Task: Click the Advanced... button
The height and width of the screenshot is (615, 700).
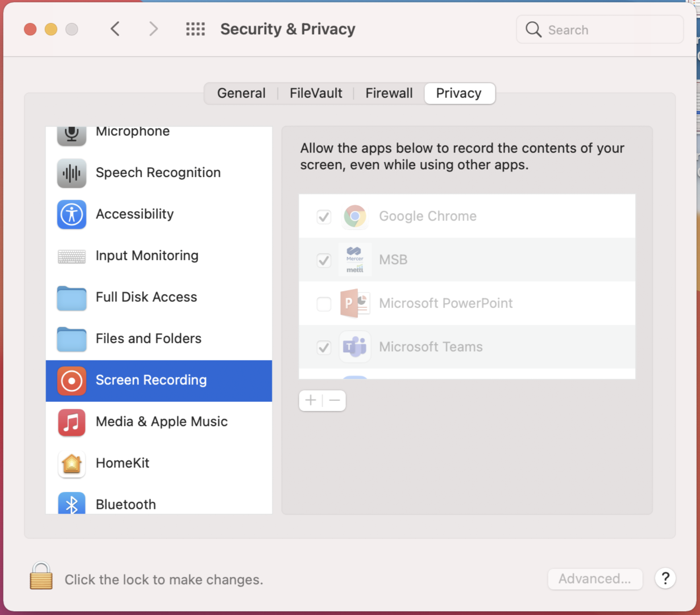Action: 595,579
